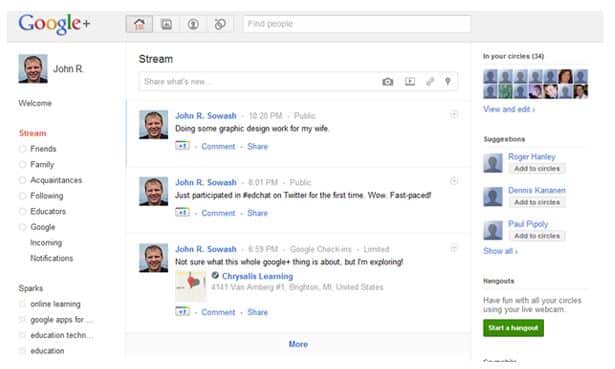Open Notifications in the left sidebar

(x=51, y=258)
